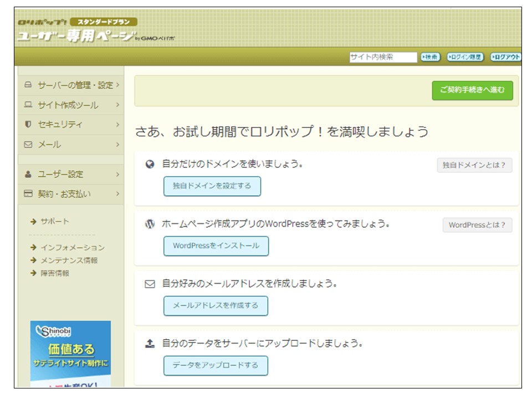Click the WordPressをインストール button
The height and width of the screenshot is (399, 532).
[x=215, y=246]
